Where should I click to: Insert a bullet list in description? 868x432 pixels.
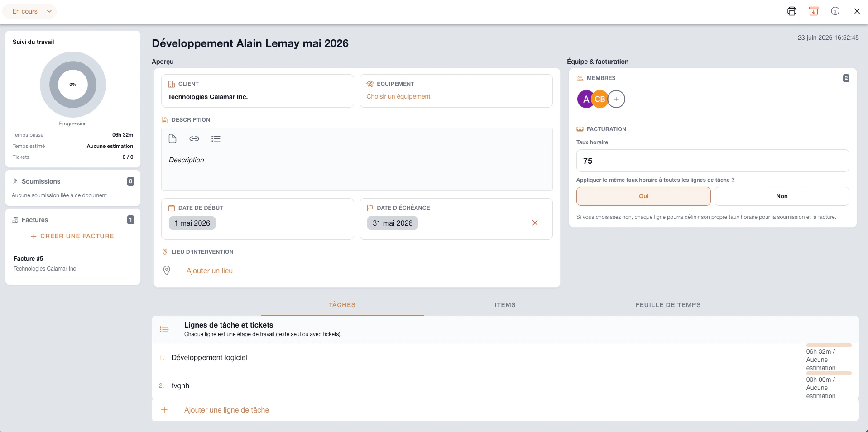tap(216, 139)
